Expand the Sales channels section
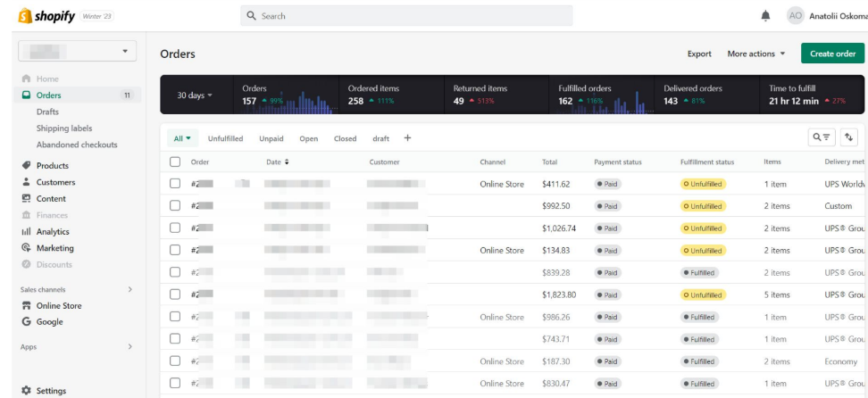Viewport: 868px width, 398px height. [130, 289]
